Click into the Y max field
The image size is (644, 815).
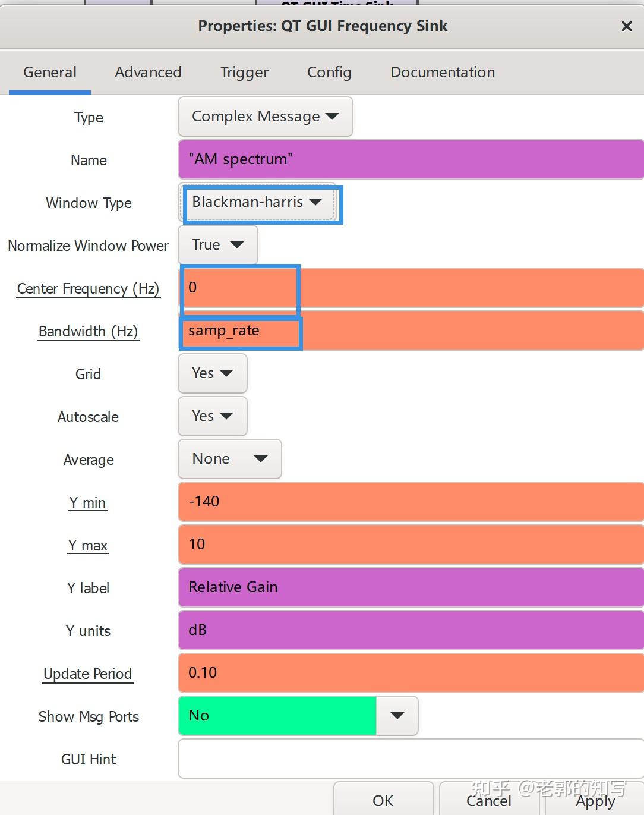pyautogui.click(x=410, y=545)
